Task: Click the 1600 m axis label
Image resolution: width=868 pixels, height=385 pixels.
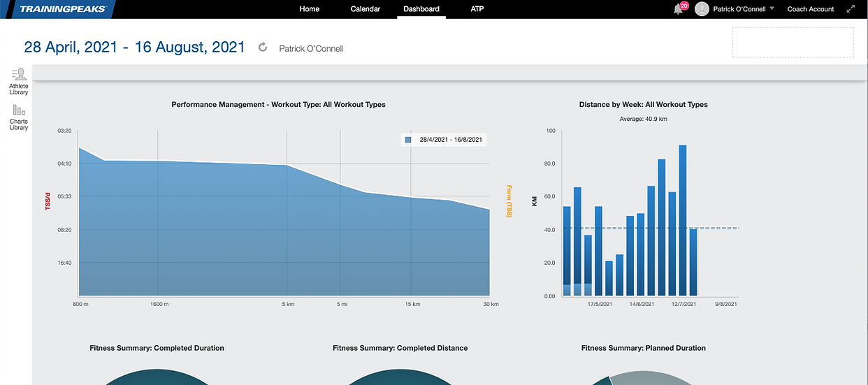Action: point(158,305)
